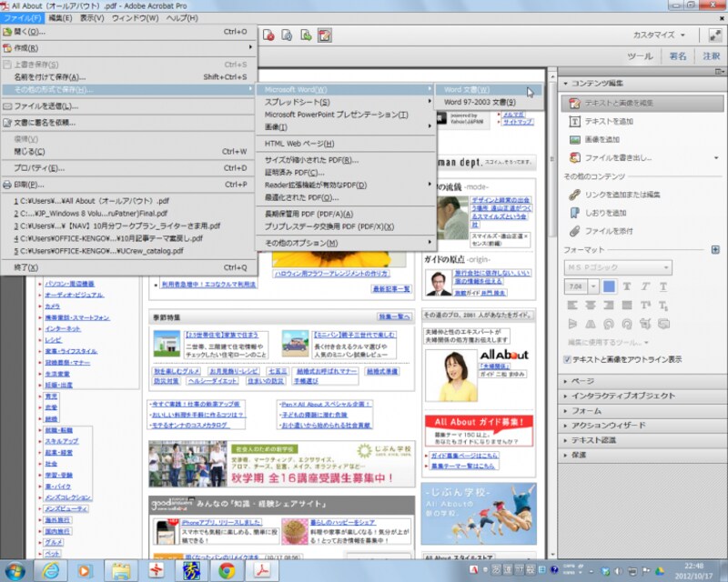Image resolution: width=728 pixels, height=582 pixels.
Task: Open the ツール pane tab
Action: pos(640,56)
